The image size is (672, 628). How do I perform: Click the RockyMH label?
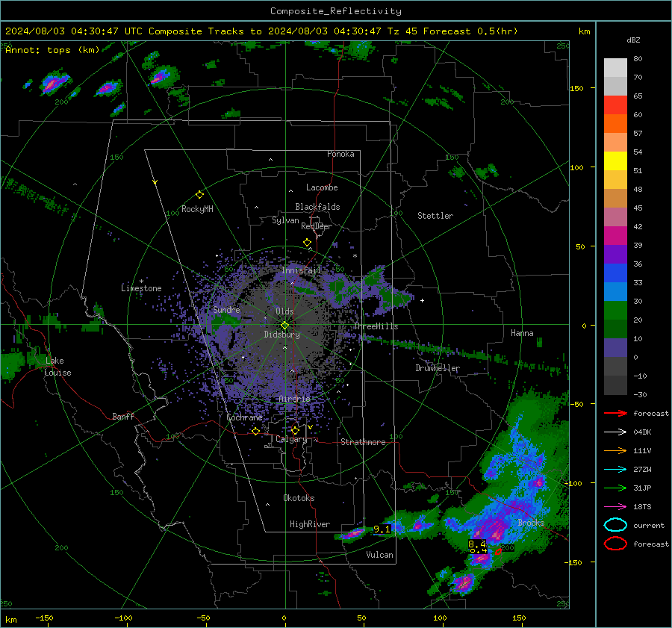[x=197, y=209]
